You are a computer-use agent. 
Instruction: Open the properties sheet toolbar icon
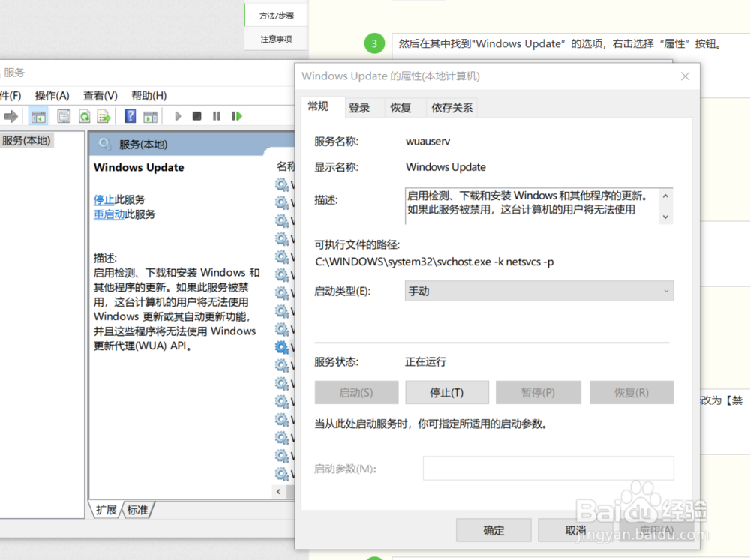(x=64, y=116)
